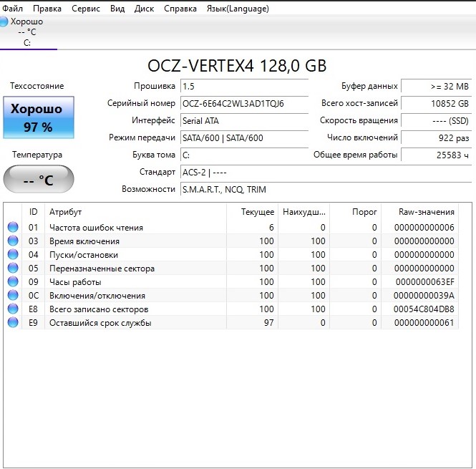Click the Техсостояние label
Viewport: 476px width, 469px height.
pyautogui.click(x=37, y=86)
